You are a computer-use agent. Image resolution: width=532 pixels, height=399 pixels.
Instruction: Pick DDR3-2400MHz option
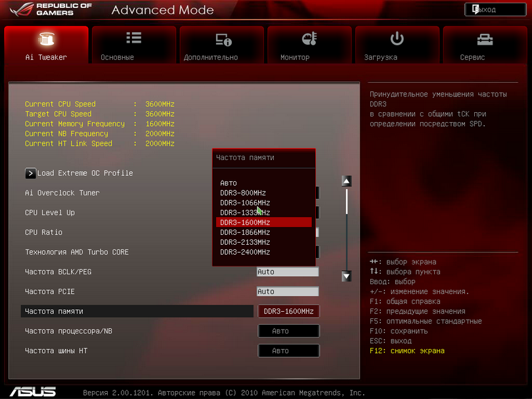(245, 252)
